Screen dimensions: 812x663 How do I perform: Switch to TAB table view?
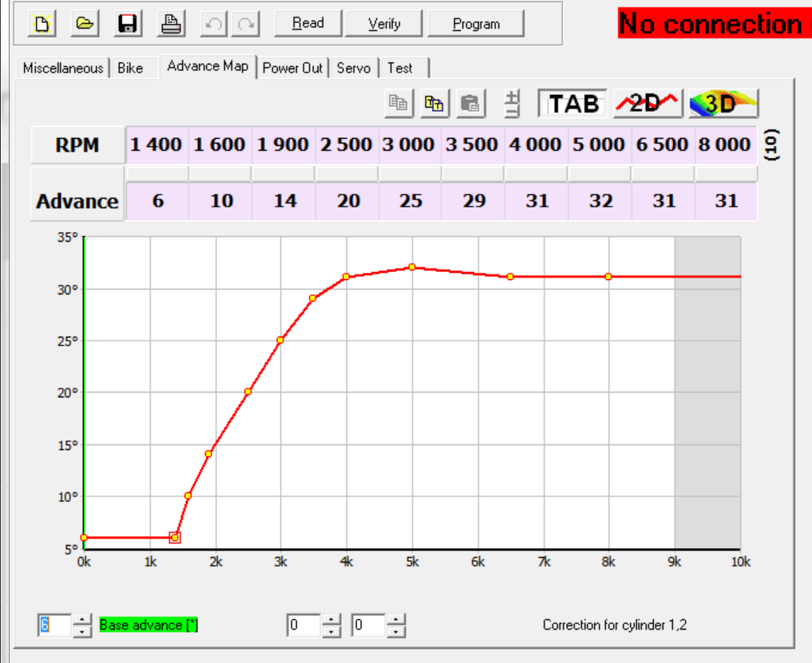click(x=572, y=103)
